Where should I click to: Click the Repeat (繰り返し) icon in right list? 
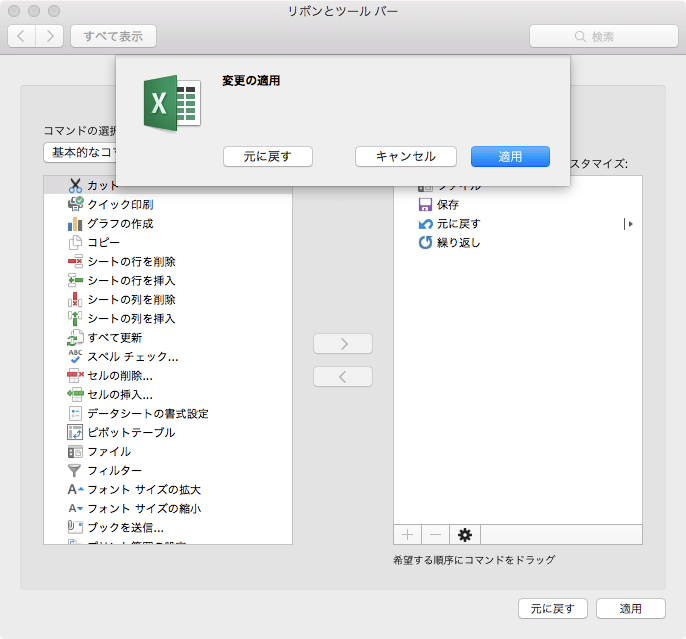point(425,242)
